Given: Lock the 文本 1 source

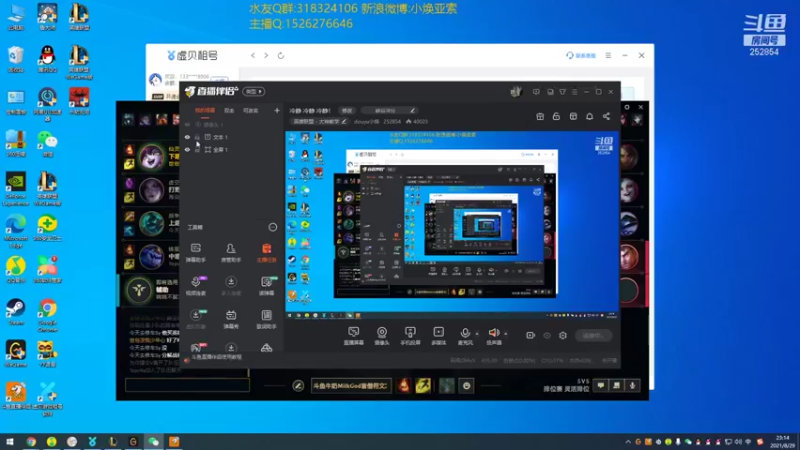Looking at the screenshot, I should (197, 137).
